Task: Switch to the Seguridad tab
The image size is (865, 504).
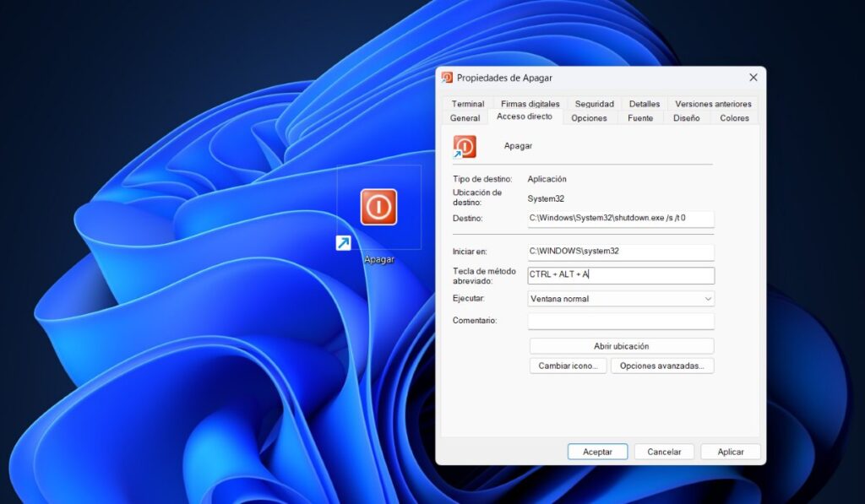Action: click(x=594, y=103)
